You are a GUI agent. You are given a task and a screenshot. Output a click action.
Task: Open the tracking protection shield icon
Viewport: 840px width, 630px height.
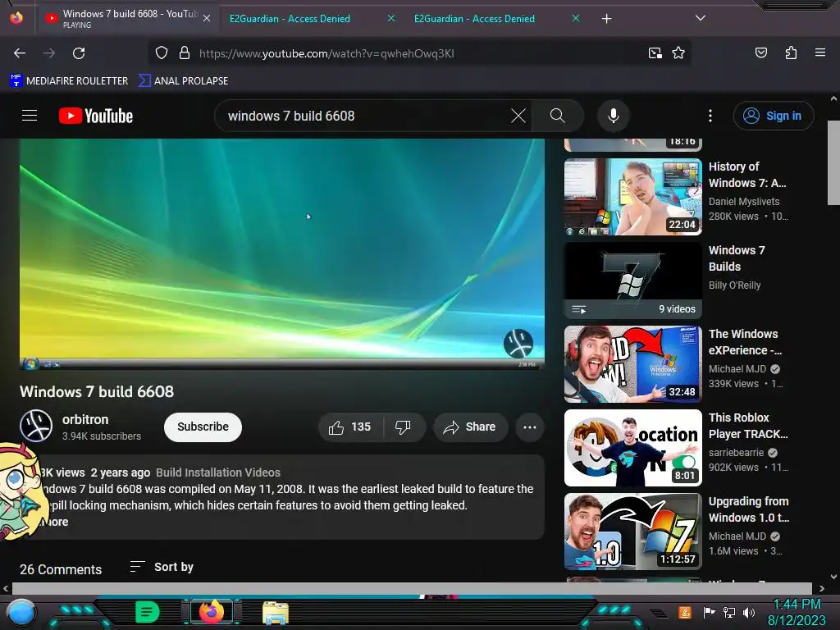coord(162,53)
